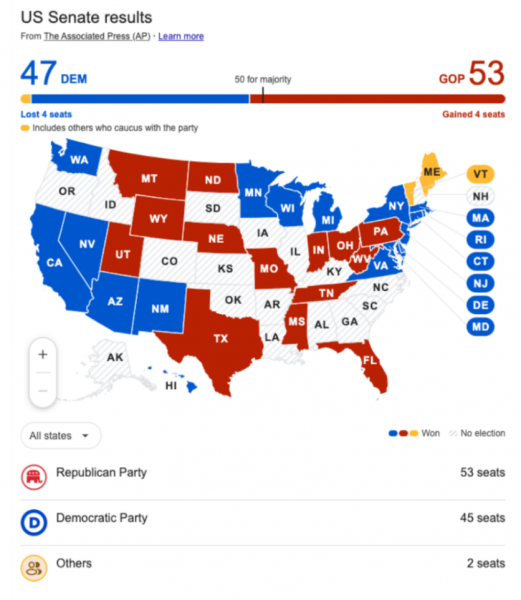Open the Learn more link

pyautogui.click(x=181, y=36)
